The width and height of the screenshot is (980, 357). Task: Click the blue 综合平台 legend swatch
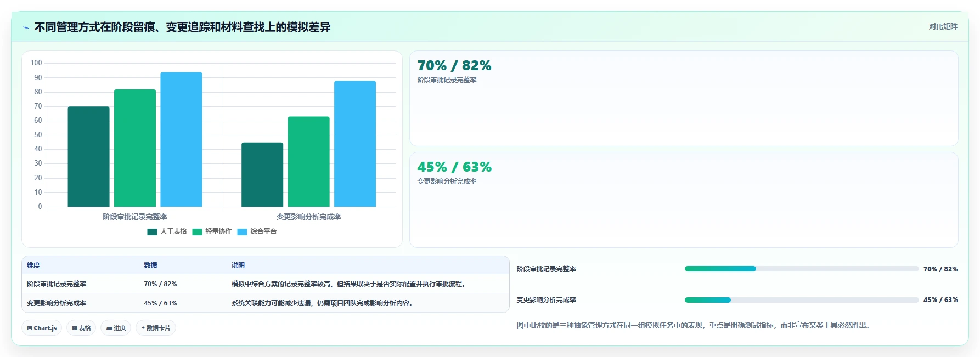(242, 232)
